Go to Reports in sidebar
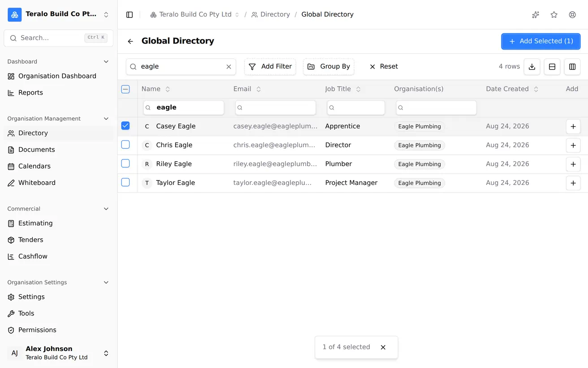Viewport: 588px width, 368px height. click(59, 93)
